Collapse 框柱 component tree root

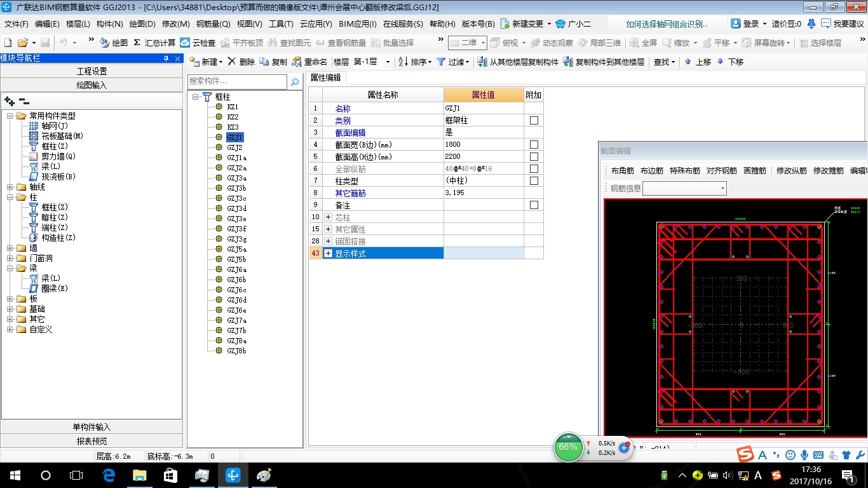(195, 97)
